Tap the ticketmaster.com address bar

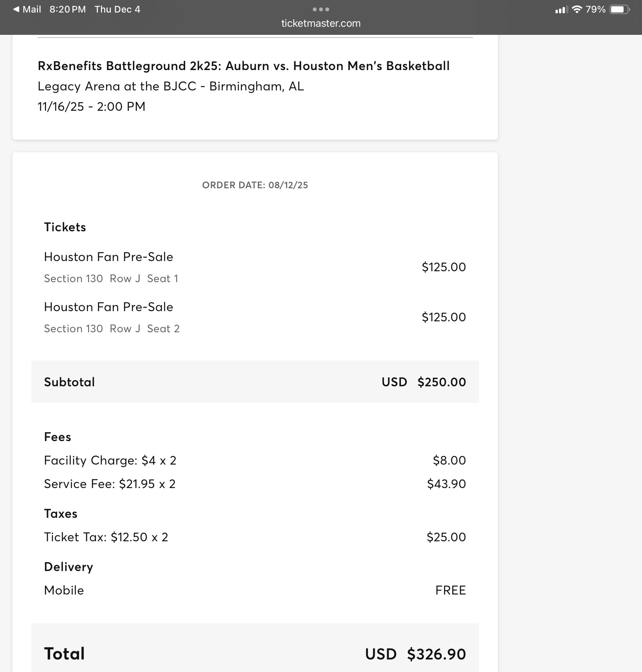click(x=321, y=23)
